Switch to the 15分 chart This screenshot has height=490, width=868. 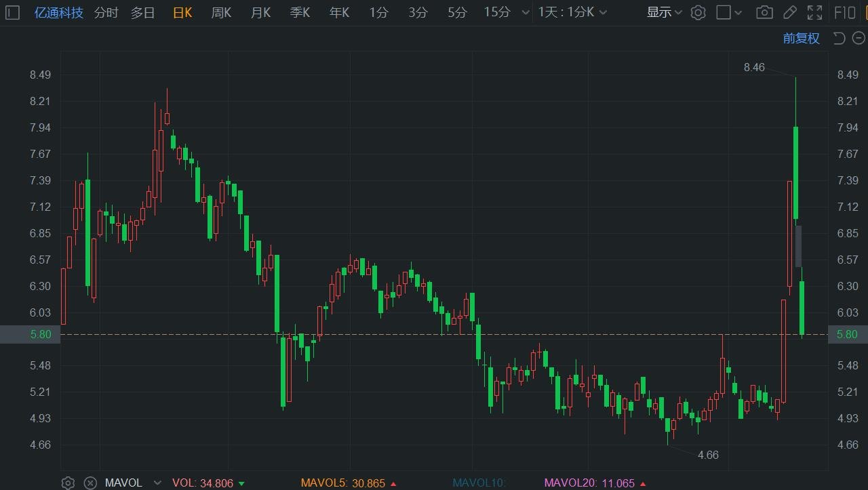point(497,12)
